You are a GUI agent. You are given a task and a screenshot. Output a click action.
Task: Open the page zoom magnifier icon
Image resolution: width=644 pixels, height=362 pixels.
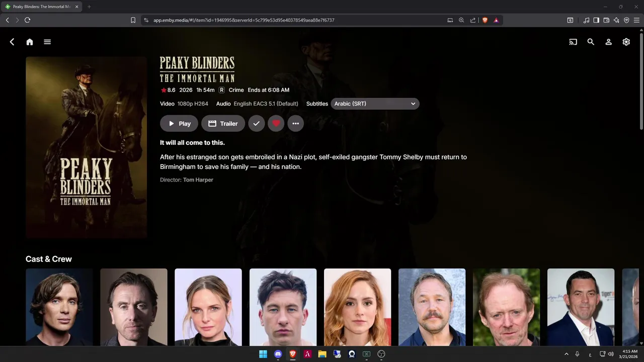[x=461, y=20]
